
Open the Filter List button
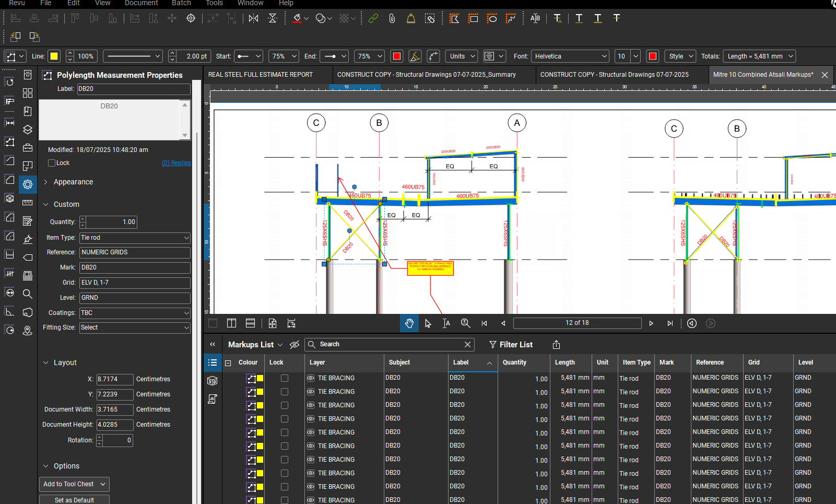[x=511, y=345]
